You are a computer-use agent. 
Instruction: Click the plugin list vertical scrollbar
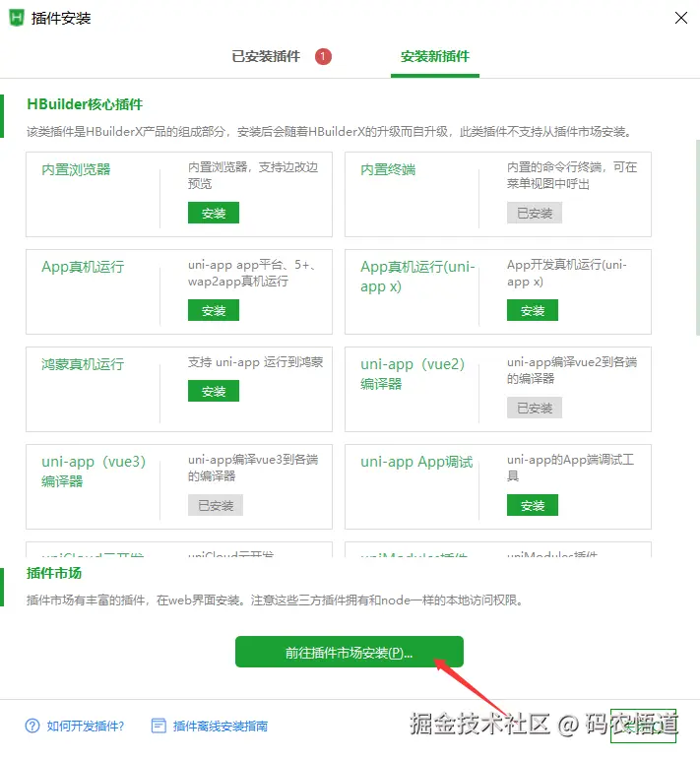[697, 237]
